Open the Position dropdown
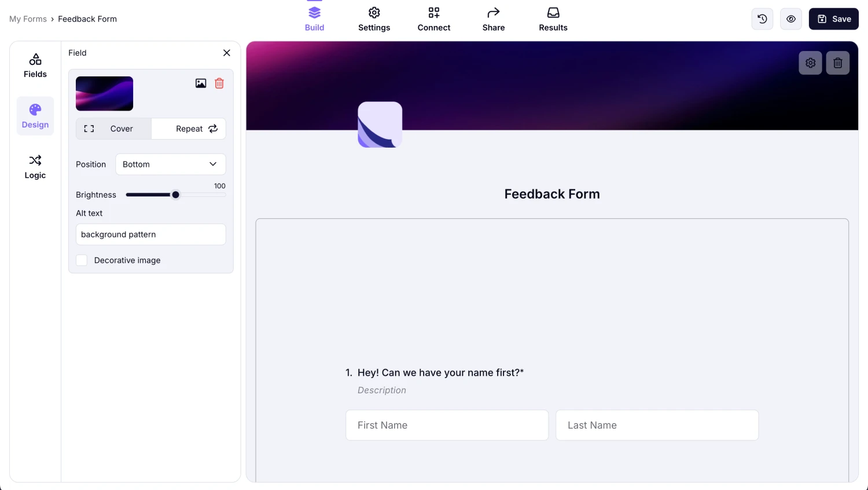The image size is (868, 490). tap(170, 164)
